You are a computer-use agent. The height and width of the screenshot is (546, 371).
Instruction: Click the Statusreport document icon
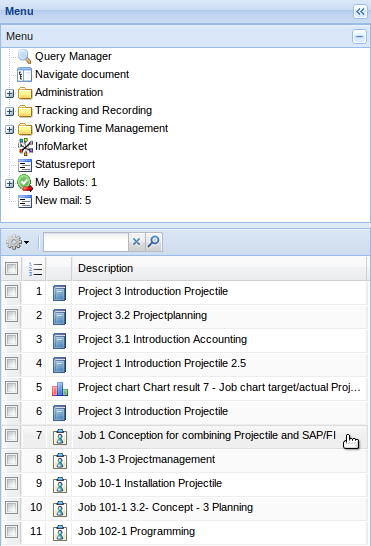pos(25,165)
